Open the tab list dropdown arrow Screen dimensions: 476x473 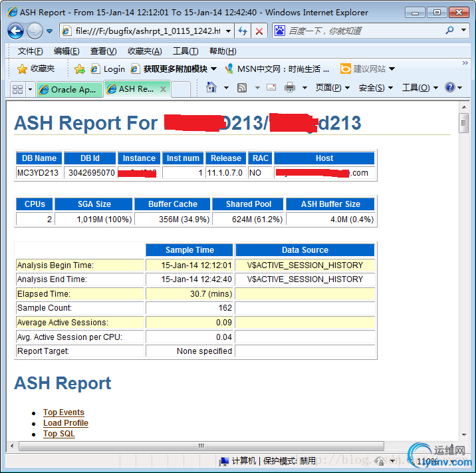30,89
